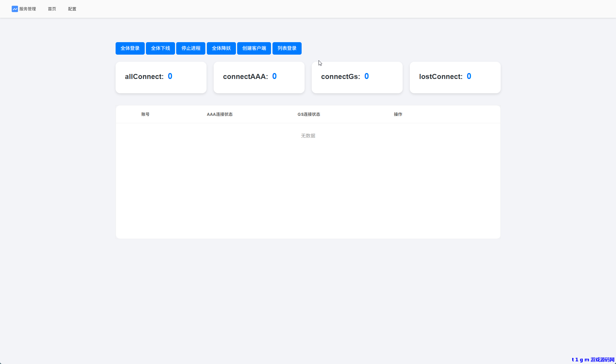Select the connectGs statistics card
616x364 pixels.
[x=357, y=77]
